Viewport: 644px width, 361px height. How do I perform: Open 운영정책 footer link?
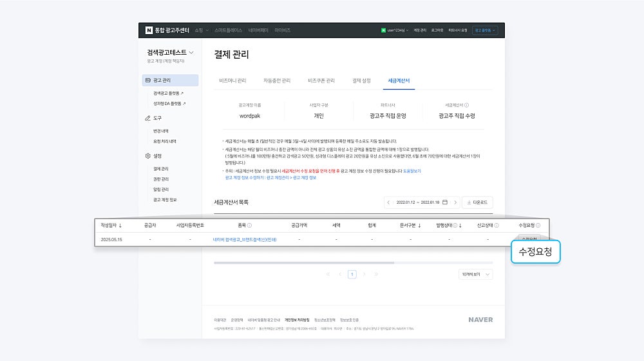click(237, 320)
